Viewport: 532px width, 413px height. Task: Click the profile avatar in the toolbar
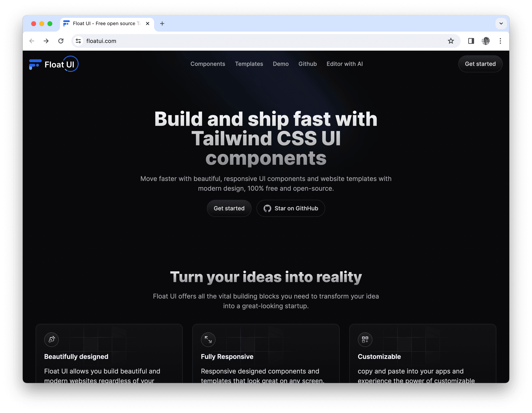pos(486,41)
